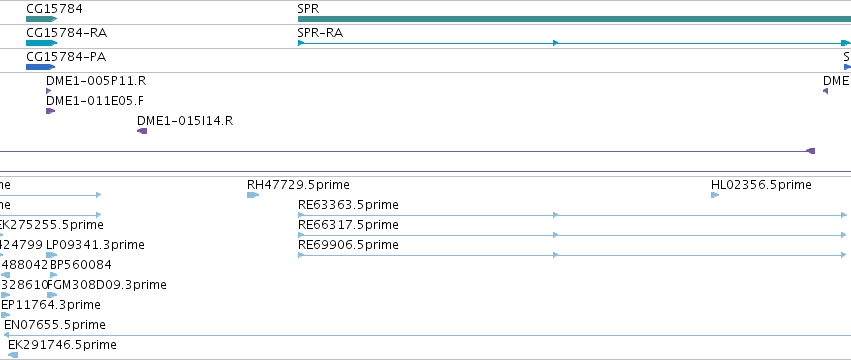Open the RE69906.5prime feature label

pos(348,245)
